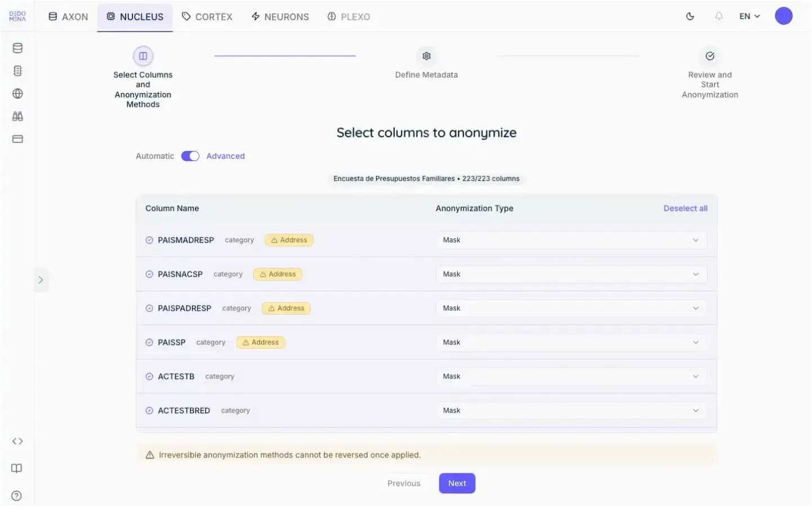This screenshot has width=812, height=507.
Task: Click the Anonymization Type header
Action: tap(475, 208)
